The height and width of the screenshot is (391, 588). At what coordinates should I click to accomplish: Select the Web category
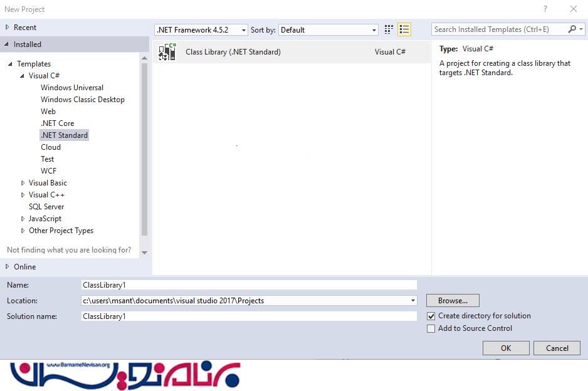(x=48, y=112)
